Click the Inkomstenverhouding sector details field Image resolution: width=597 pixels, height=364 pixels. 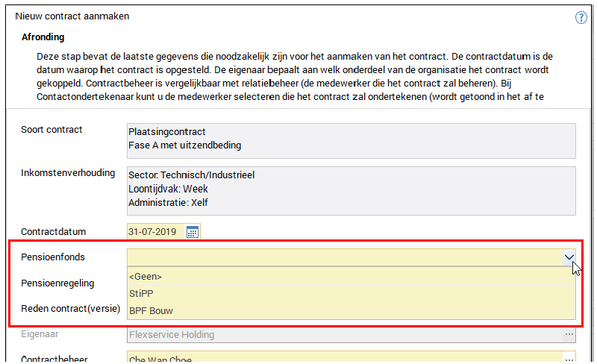click(351, 189)
